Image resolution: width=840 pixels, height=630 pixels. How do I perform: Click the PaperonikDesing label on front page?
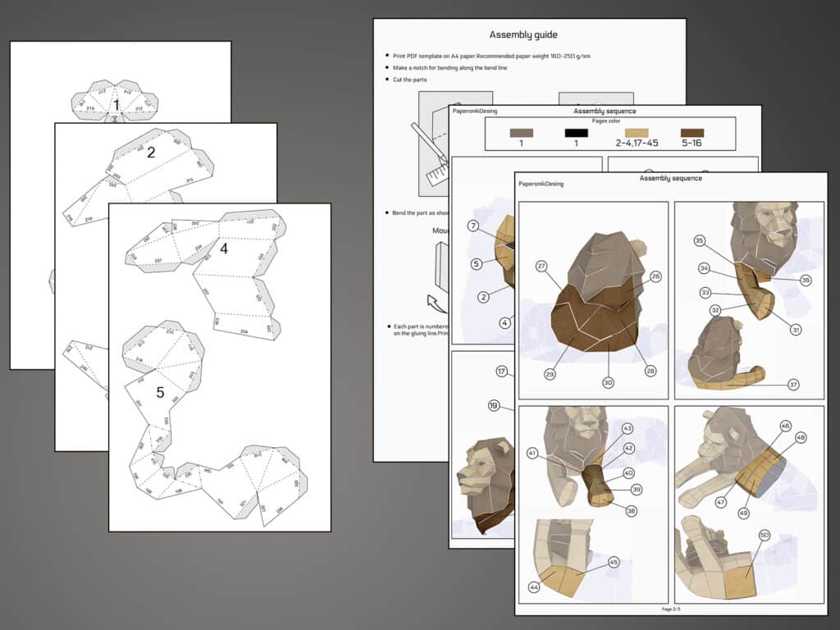tap(541, 185)
